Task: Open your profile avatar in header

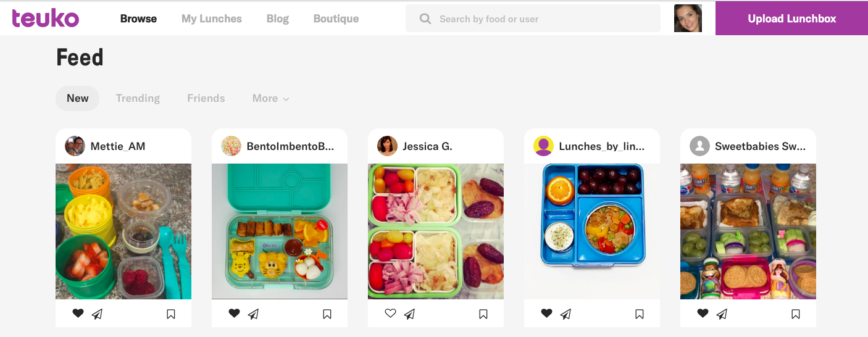Action: [688, 19]
